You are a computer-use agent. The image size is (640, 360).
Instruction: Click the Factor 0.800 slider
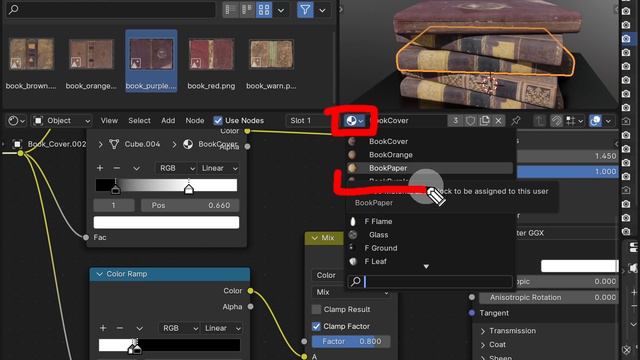(x=351, y=341)
